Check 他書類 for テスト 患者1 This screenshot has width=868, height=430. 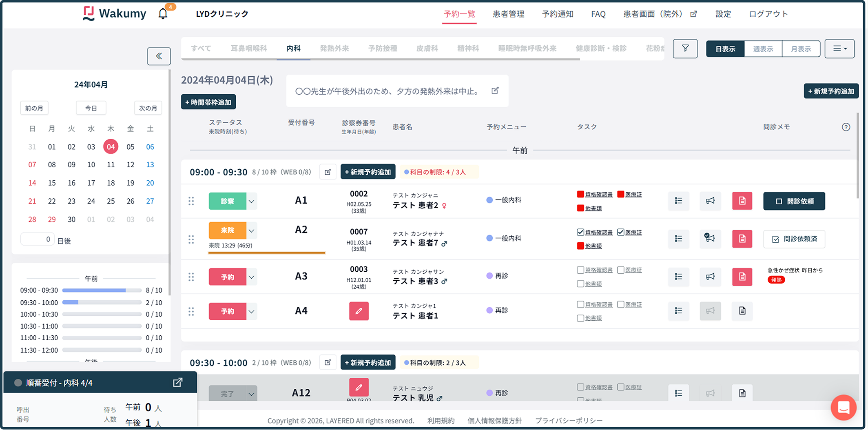[580, 318]
